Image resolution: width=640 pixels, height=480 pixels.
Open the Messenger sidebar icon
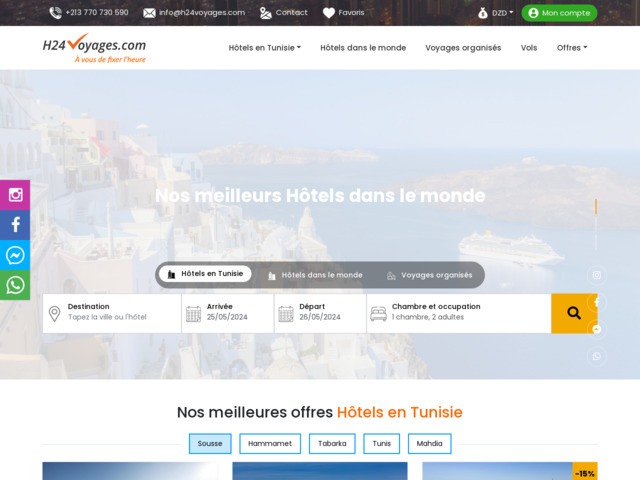(15, 255)
